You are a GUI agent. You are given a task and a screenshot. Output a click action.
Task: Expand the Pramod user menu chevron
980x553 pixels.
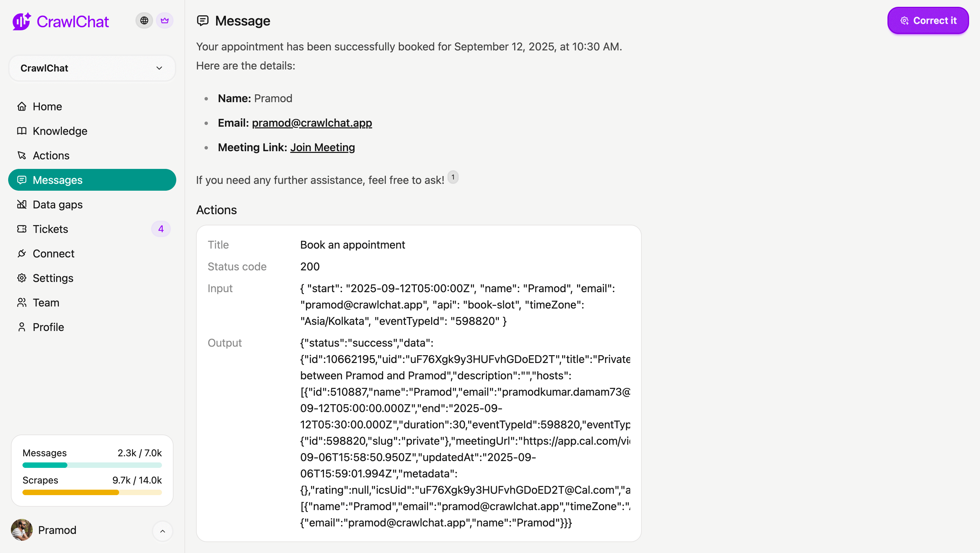tap(162, 531)
